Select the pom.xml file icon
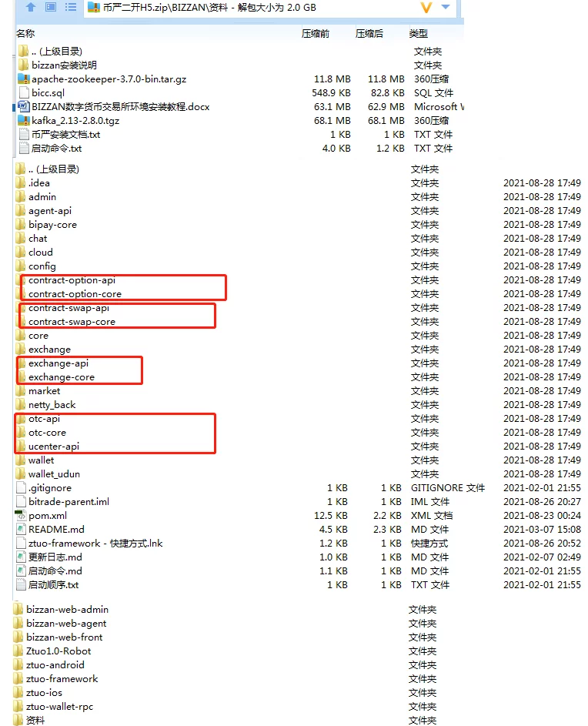 pos(20,515)
